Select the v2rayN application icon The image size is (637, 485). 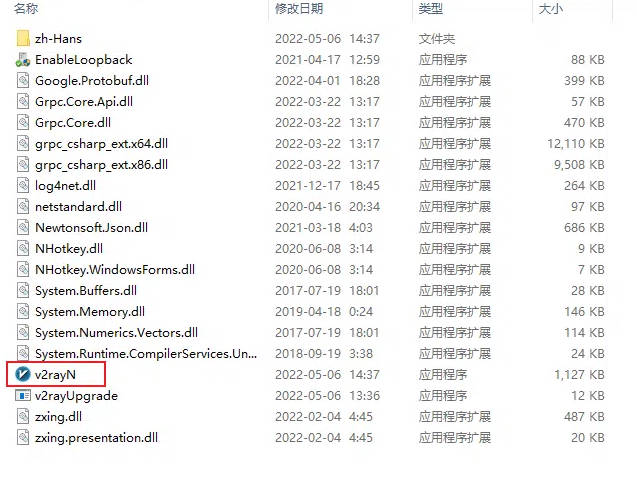point(23,374)
